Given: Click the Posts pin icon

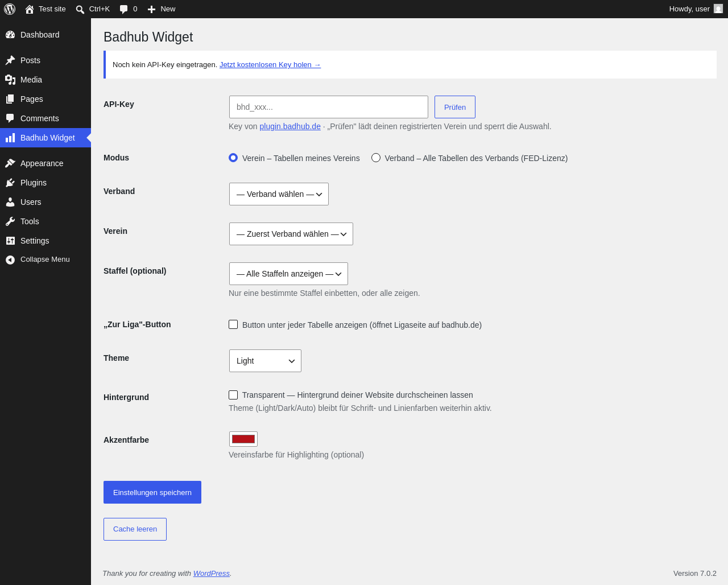Looking at the screenshot, I should pyautogui.click(x=10, y=60).
